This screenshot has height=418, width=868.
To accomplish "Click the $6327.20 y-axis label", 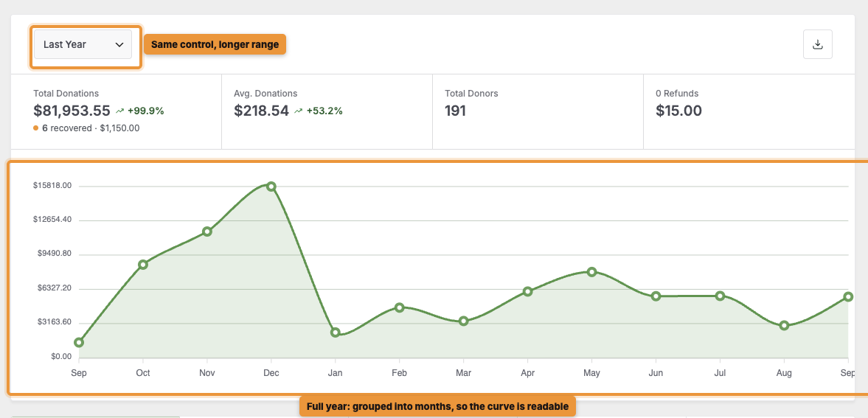I will [x=55, y=288].
